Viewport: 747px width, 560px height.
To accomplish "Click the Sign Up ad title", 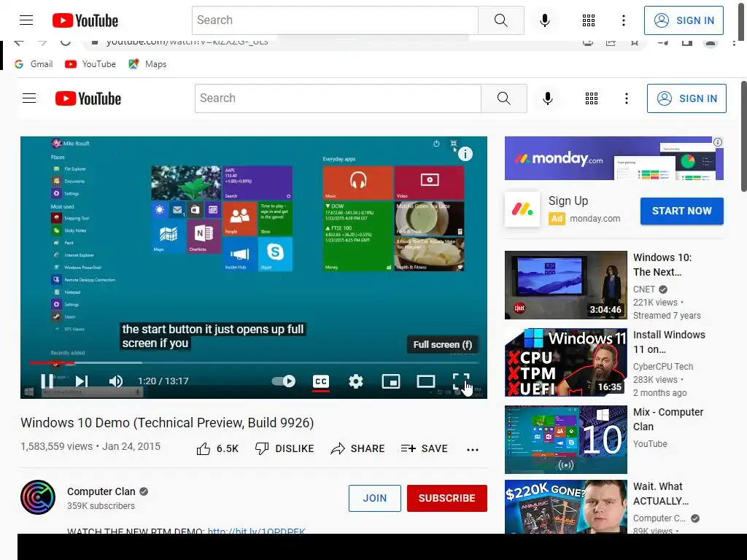I will click(x=568, y=201).
